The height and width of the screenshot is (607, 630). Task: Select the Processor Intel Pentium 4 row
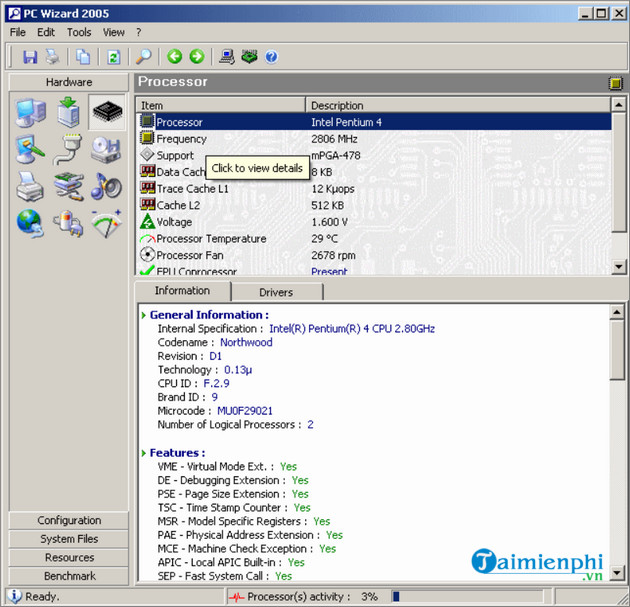click(x=374, y=122)
